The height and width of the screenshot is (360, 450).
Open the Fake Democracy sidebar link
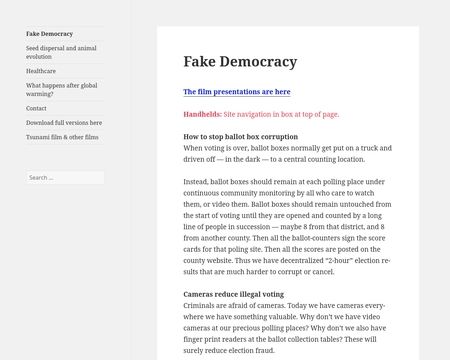pyautogui.click(x=49, y=34)
